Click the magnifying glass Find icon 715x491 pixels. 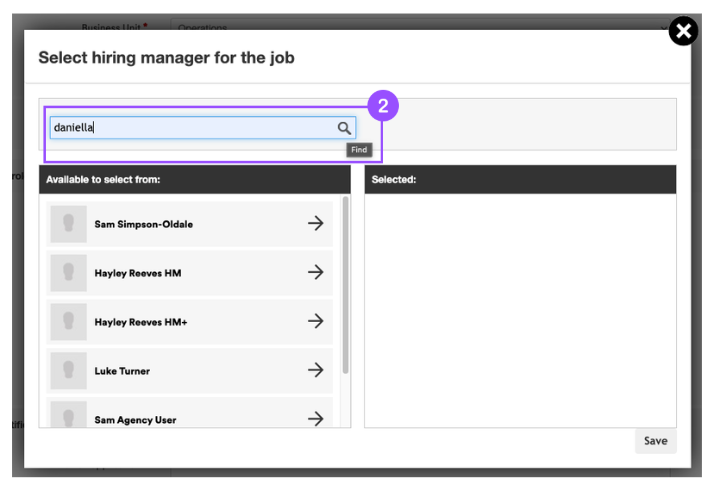[343, 128]
